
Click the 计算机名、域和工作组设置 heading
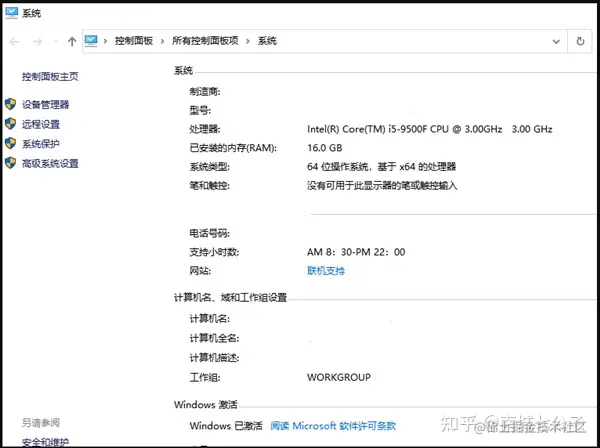(x=230, y=297)
